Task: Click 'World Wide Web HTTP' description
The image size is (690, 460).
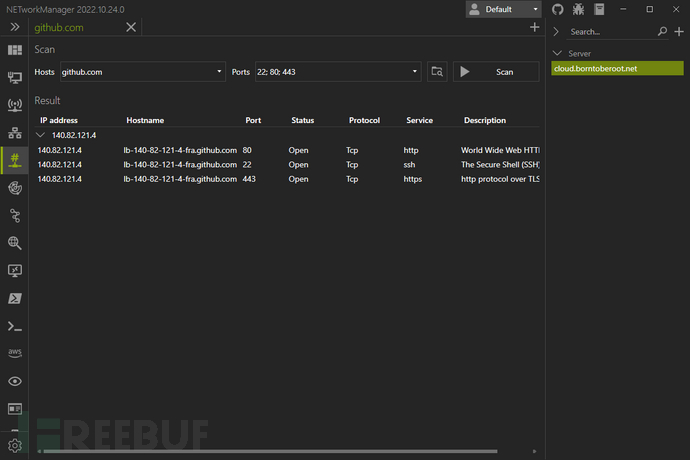Action: click(x=500, y=150)
